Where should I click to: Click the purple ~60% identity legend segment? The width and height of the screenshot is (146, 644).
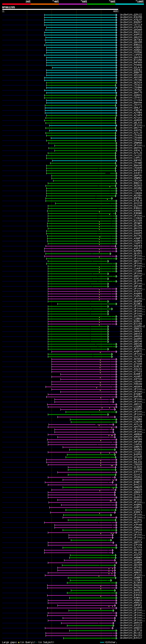coord(73,4)
